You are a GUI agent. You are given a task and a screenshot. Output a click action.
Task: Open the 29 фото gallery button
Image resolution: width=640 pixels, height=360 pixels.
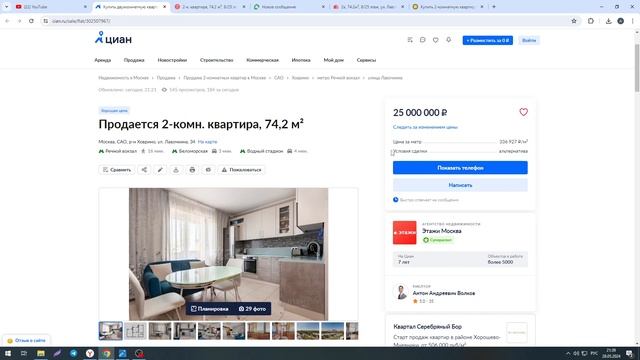[252, 309]
